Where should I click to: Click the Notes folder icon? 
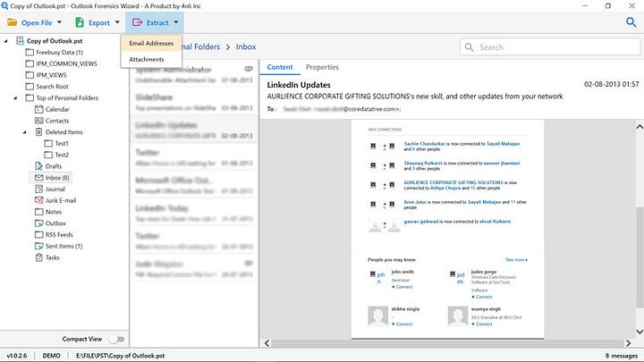[39, 212]
